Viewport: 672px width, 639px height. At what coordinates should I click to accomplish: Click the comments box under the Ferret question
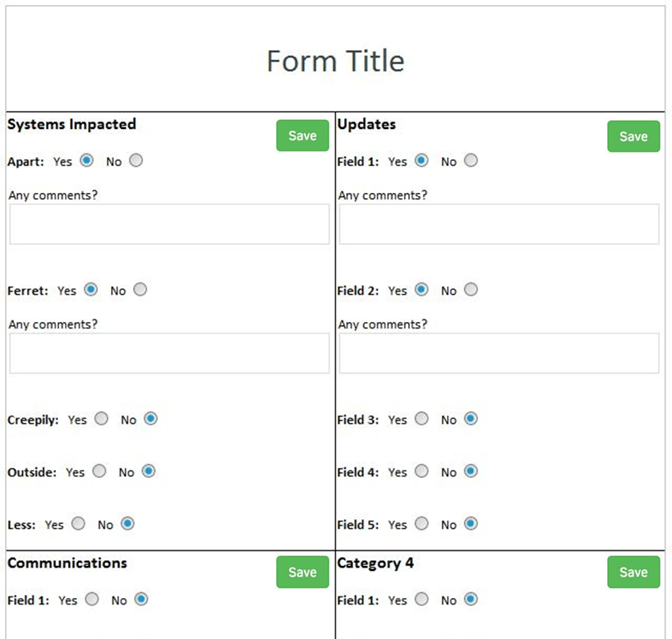(x=168, y=352)
